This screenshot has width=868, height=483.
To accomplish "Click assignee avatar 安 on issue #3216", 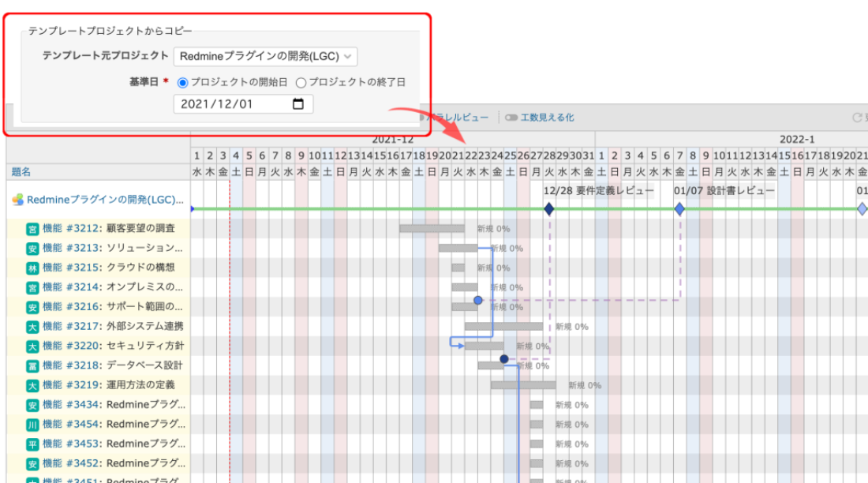I will point(32,307).
